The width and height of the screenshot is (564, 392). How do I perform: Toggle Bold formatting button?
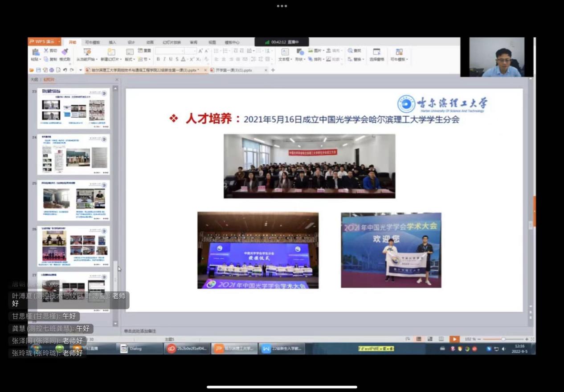click(x=158, y=59)
